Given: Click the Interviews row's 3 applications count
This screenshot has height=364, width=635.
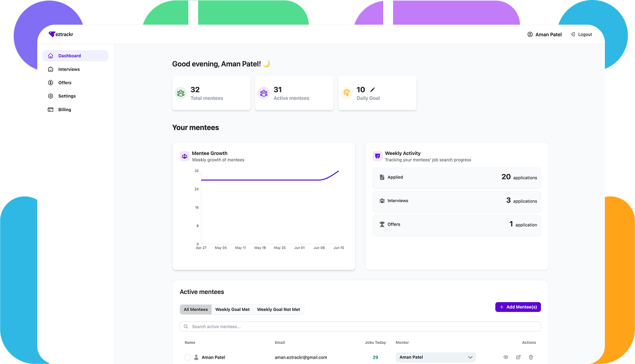Looking at the screenshot, I should point(522,200).
